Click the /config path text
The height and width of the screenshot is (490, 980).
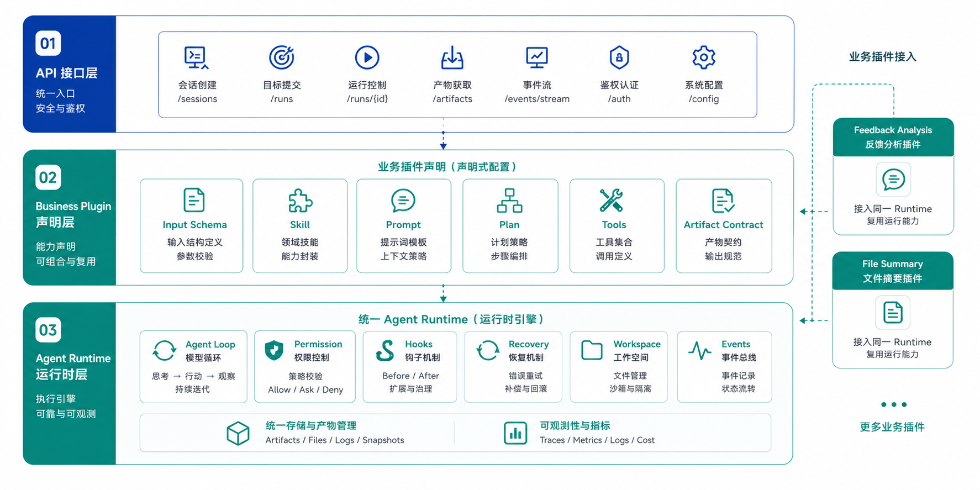pos(704,99)
